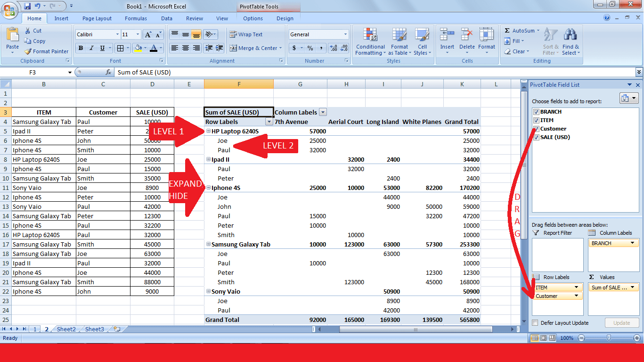Undo the last action
This screenshot has width=644, height=362.
pyautogui.click(x=37, y=6)
